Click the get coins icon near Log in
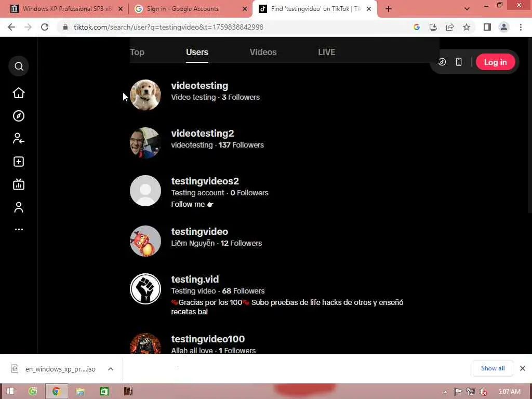Screen dimensions: 532x399 (442, 62)
